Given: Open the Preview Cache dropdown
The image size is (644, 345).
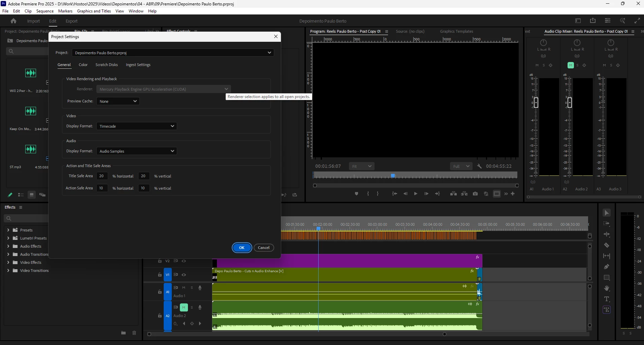Looking at the screenshot, I should 118,101.
